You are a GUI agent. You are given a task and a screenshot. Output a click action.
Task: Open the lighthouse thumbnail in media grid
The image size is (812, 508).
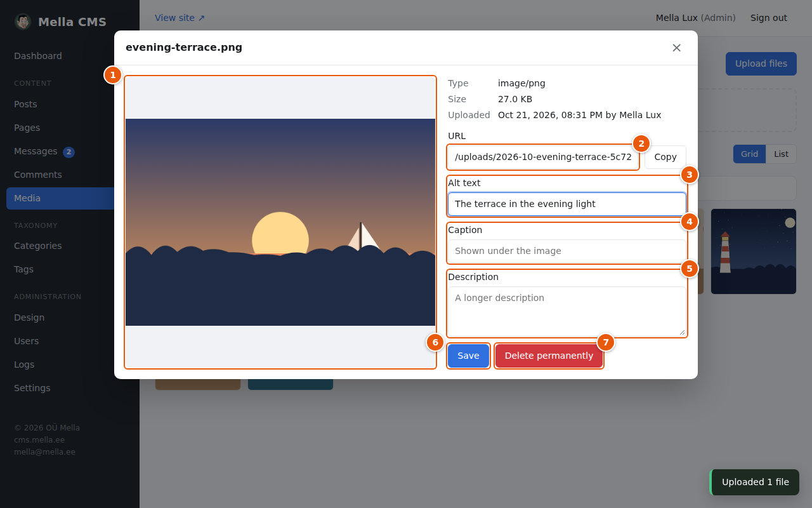tap(754, 251)
